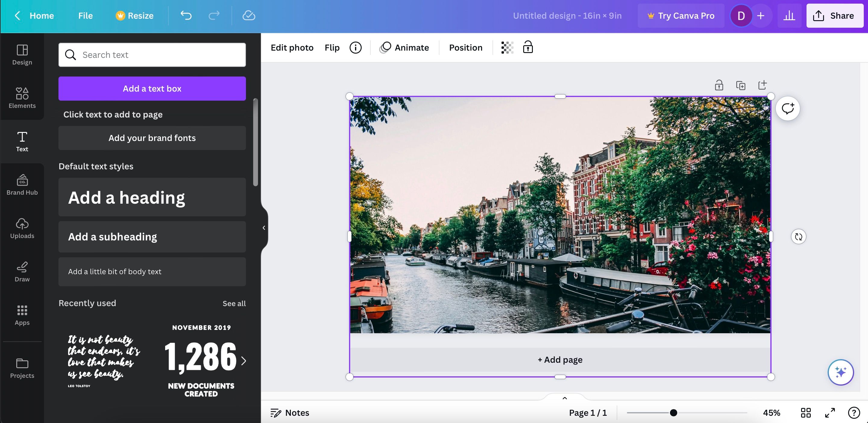The width and height of the screenshot is (868, 423).
Task: Collapse the side panel with the chevron
Action: pyautogui.click(x=263, y=228)
